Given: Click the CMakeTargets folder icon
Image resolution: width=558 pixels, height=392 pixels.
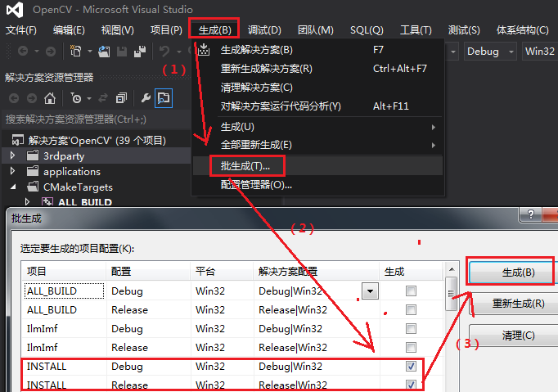Looking at the screenshot, I should [x=33, y=187].
